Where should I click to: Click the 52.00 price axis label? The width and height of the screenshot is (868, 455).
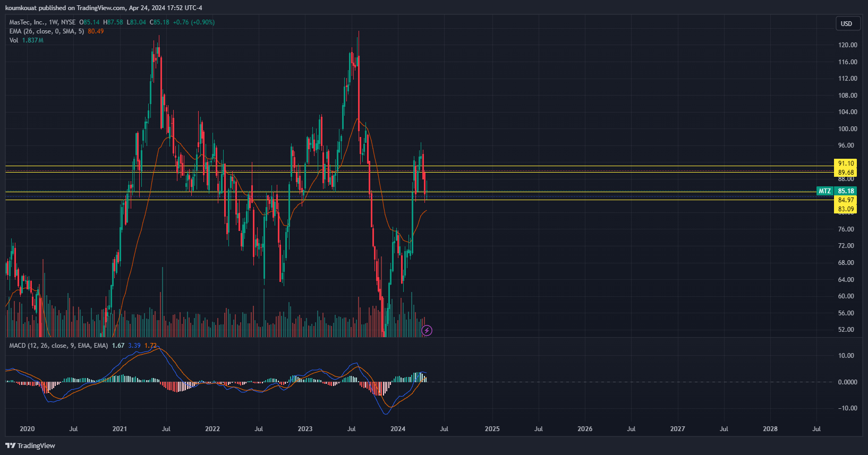tap(846, 330)
